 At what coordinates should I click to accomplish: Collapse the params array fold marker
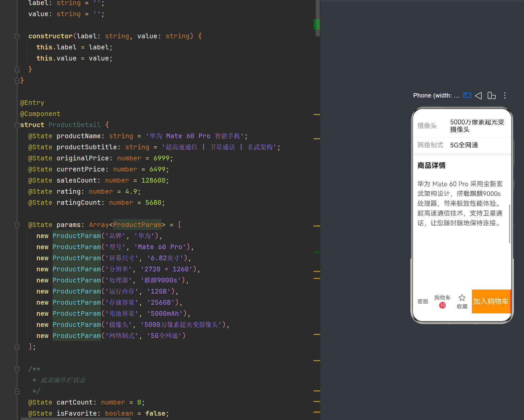click(x=17, y=225)
